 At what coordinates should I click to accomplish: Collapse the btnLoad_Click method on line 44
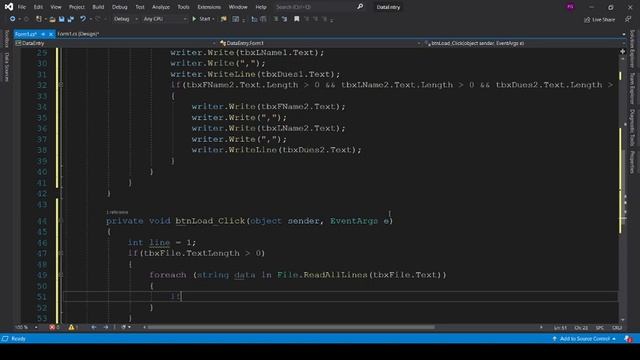(x=61, y=221)
